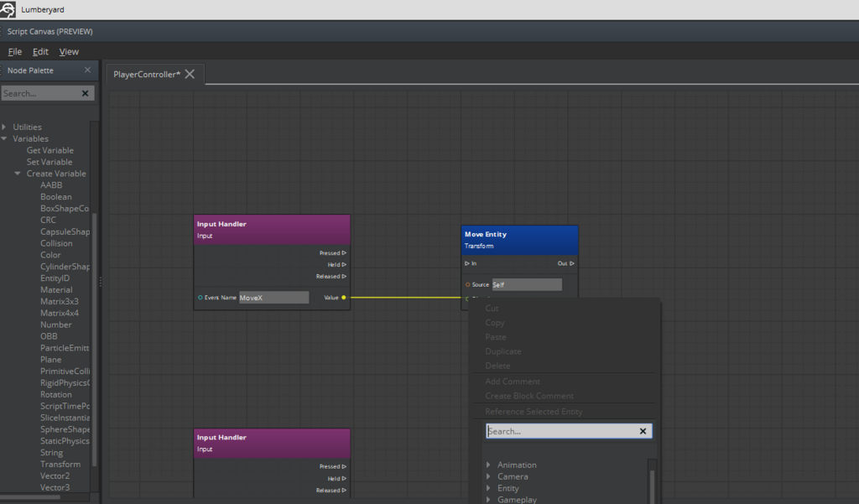Expand Gameplay in context menu
This screenshot has width=859, height=504.
pos(488,500)
